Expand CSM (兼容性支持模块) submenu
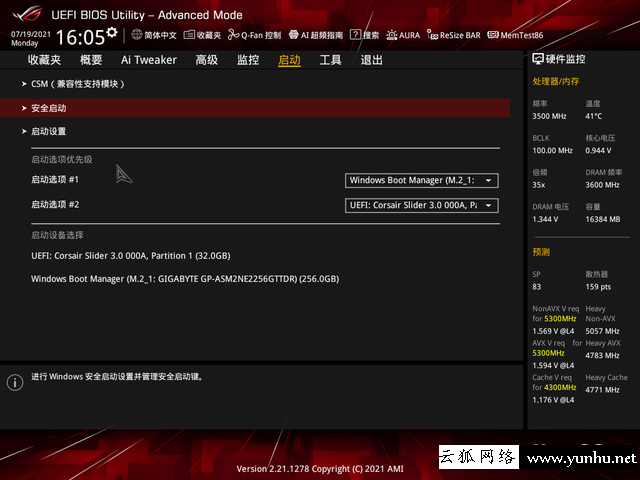This screenshot has width=640, height=480. coord(255,84)
